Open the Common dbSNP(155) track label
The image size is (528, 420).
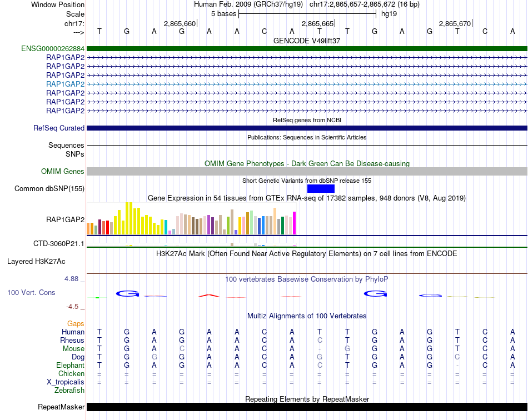click(x=49, y=188)
